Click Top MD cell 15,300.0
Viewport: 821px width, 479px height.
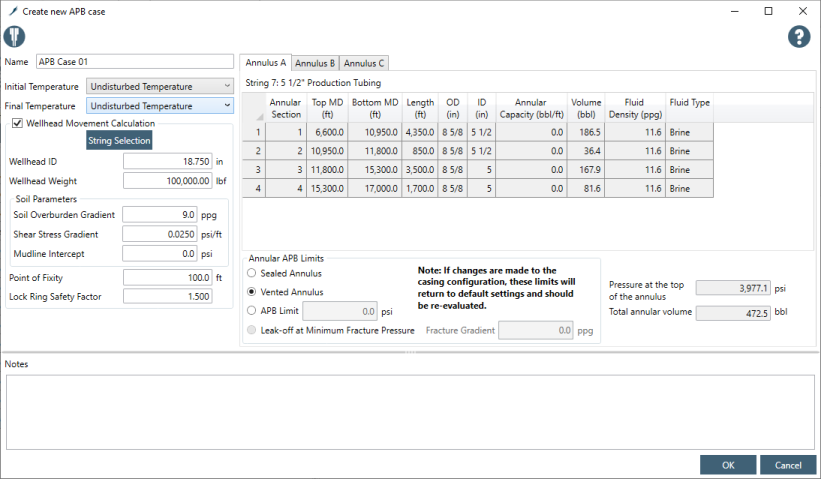[327, 188]
